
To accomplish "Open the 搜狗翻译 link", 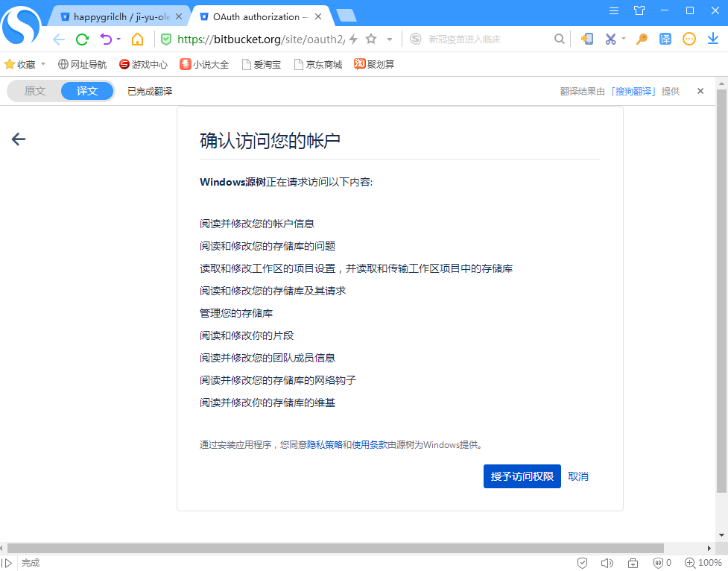I will [633, 92].
